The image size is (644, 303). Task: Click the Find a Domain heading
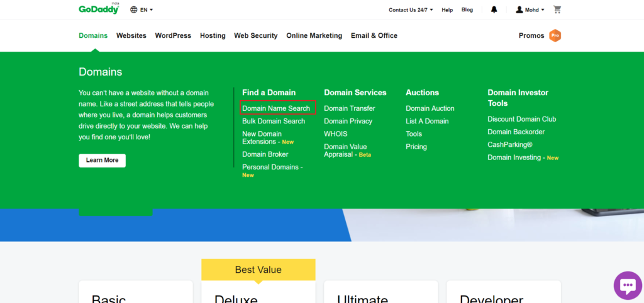[x=269, y=93]
